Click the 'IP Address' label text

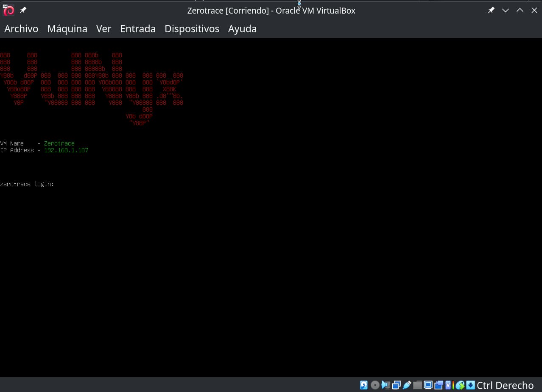tap(17, 150)
